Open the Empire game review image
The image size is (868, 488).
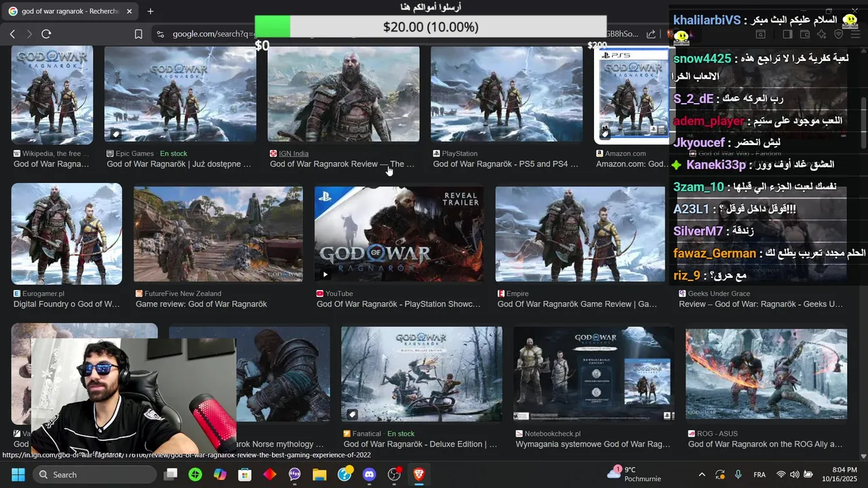pyautogui.click(x=580, y=234)
